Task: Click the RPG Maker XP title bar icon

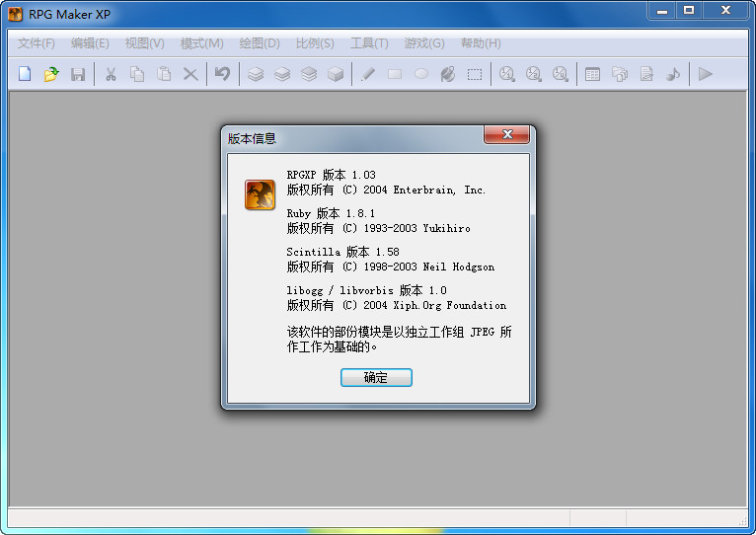Action: tap(15, 15)
